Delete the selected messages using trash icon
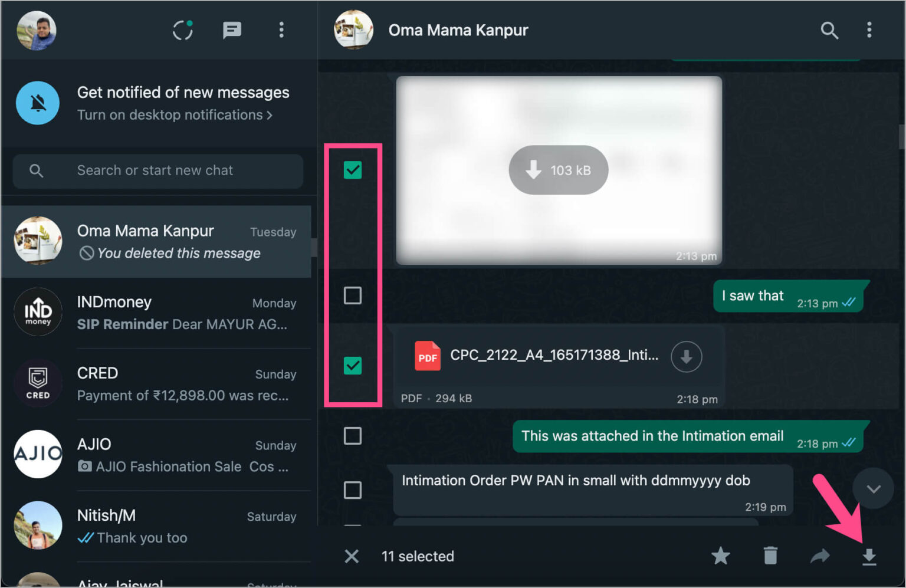 pos(770,556)
